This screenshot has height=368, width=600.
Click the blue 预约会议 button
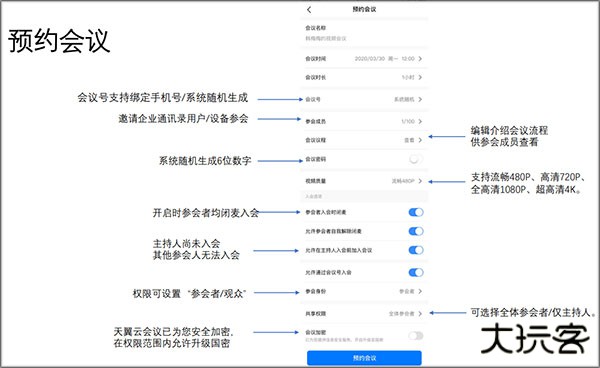pos(364,358)
